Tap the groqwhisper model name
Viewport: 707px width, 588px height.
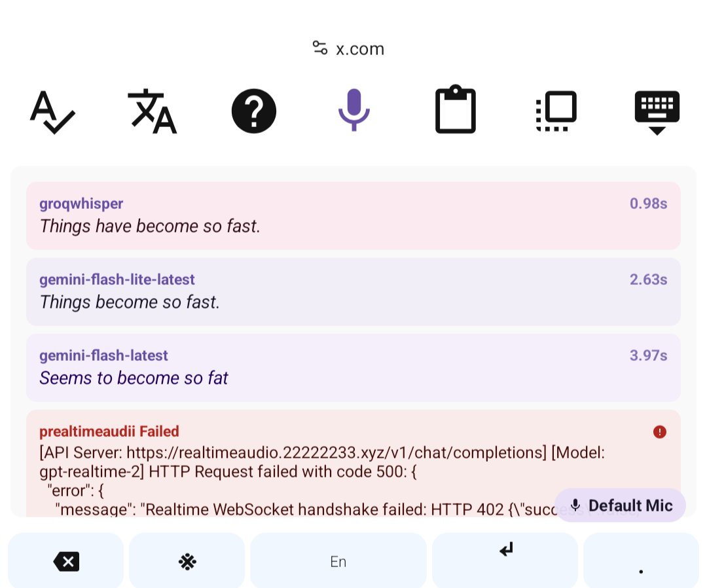pyautogui.click(x=81, y=204)
